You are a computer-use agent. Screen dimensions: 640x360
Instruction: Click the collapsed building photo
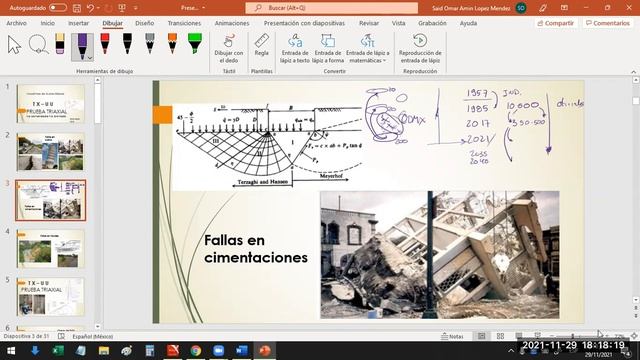(x=440, y=255)
